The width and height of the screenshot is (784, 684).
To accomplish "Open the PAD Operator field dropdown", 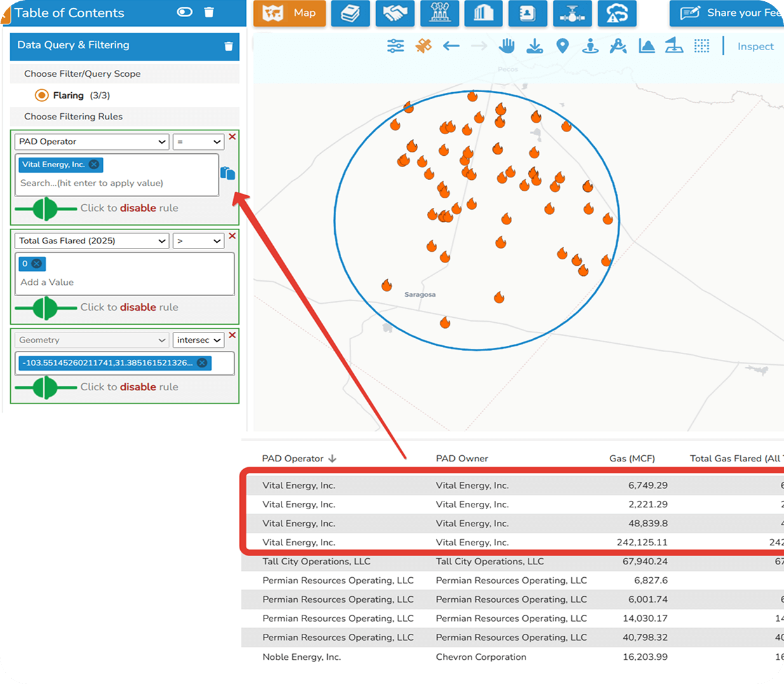I will click(92, 142).
